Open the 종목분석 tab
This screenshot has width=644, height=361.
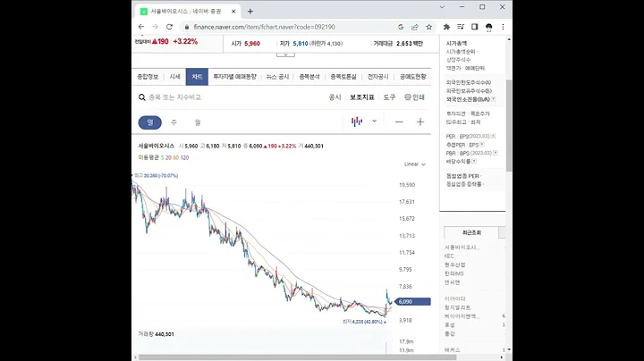pos(309,77)
